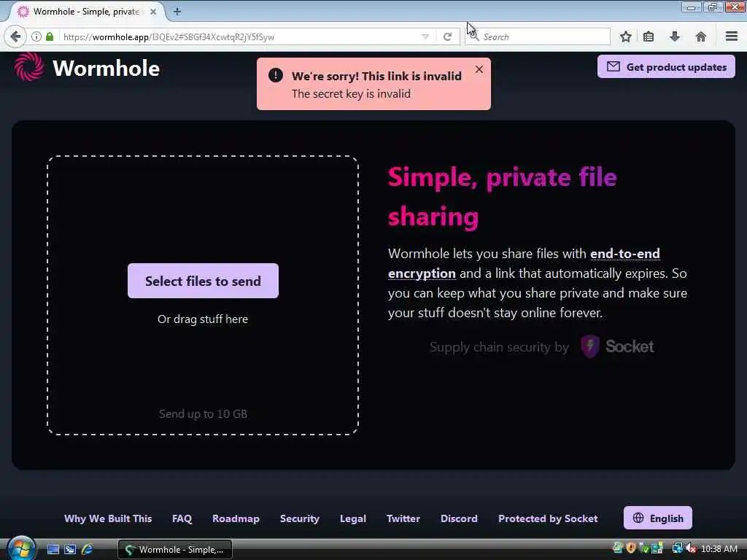Image resolution: width=747 pixels, height=560 pixels.
Task: Click 'Supply chain security by' text
Action: click(499, 347)
